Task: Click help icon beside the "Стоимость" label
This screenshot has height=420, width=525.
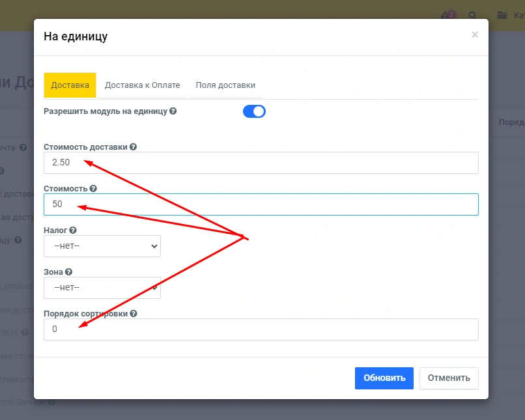Action: click(93, 189)
